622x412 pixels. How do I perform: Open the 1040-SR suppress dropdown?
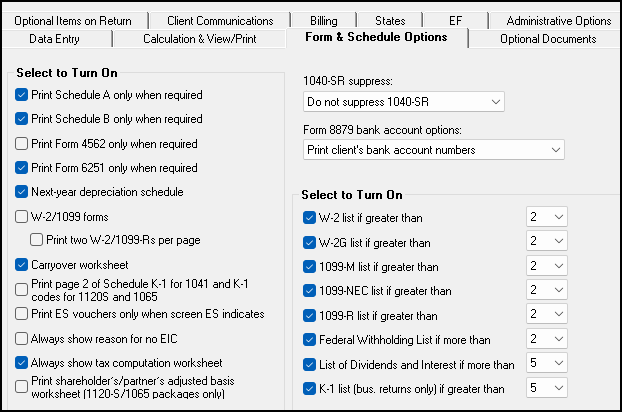tap(404, 102)
